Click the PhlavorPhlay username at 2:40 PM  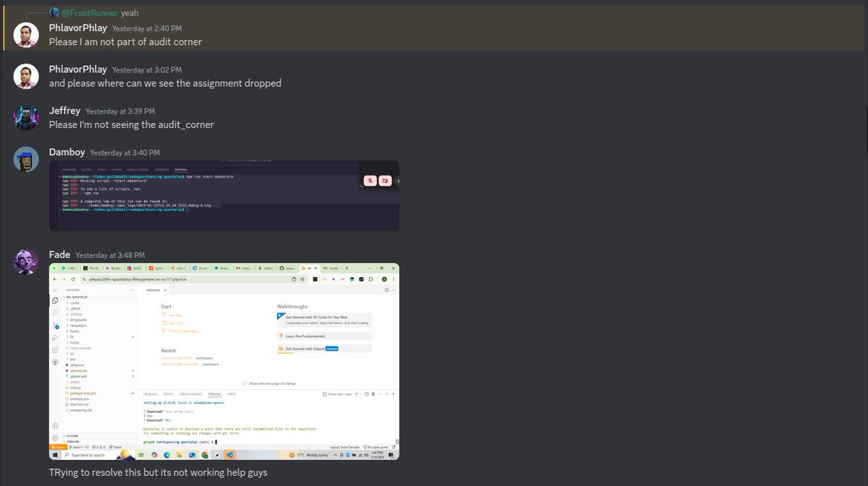click(77, 27)
